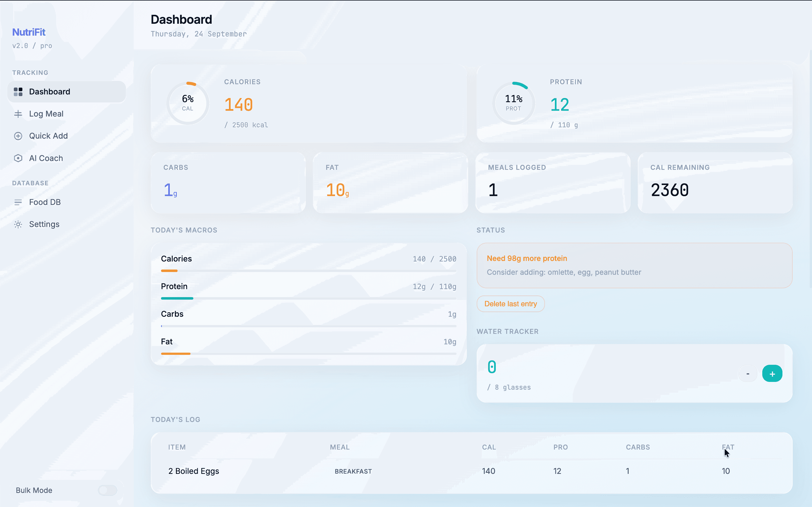This screenshot has width=812, height=507.
Task: Click the Quick Add circled-plus icon
Action: click(18, 136)
